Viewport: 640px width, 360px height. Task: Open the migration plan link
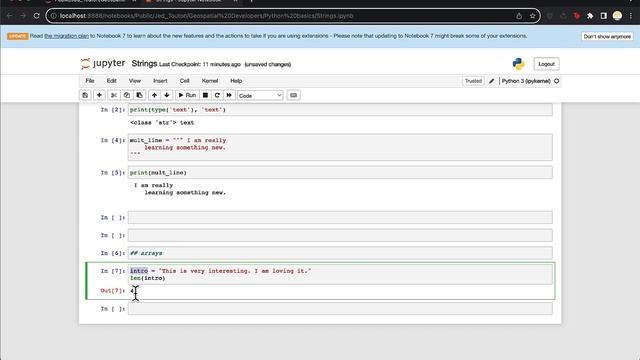[66, 36]
